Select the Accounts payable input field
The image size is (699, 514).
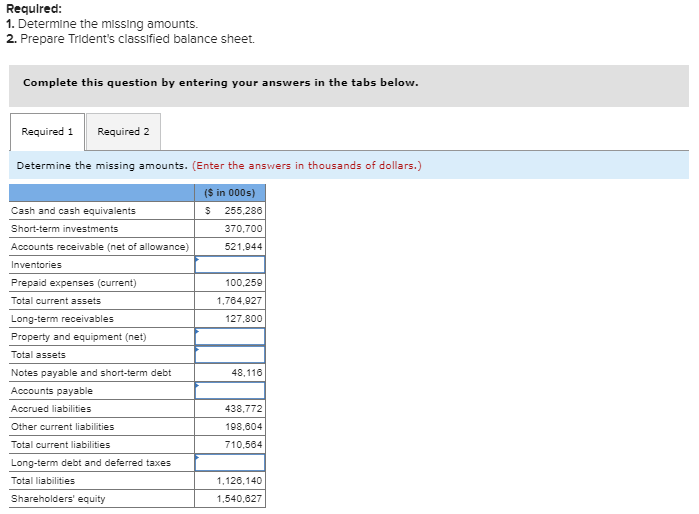(x=230, y=391)
